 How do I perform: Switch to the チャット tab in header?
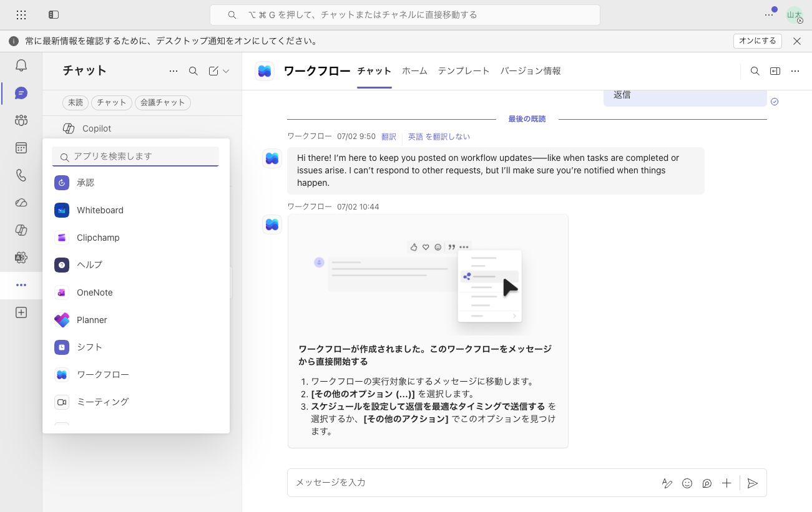tap(374, 71)
